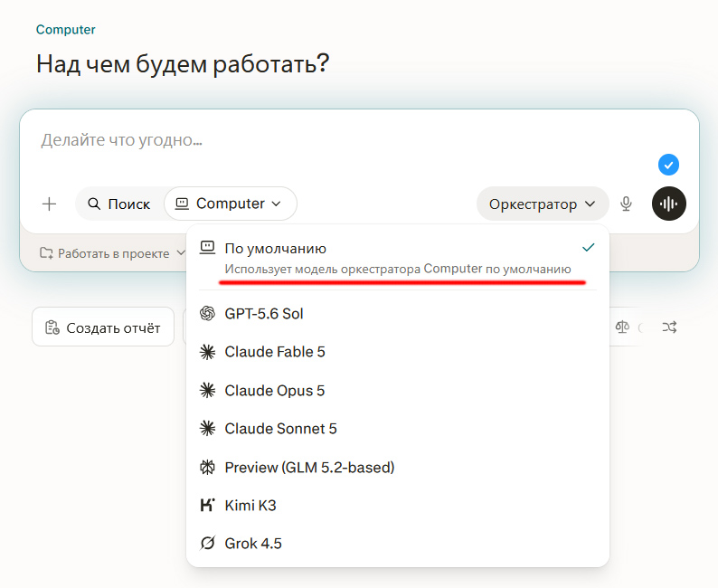Screen dimensions: 718x588
Task: Click the Claude Sonnet 5 starburst icon
Action: [x=207, y=429]
